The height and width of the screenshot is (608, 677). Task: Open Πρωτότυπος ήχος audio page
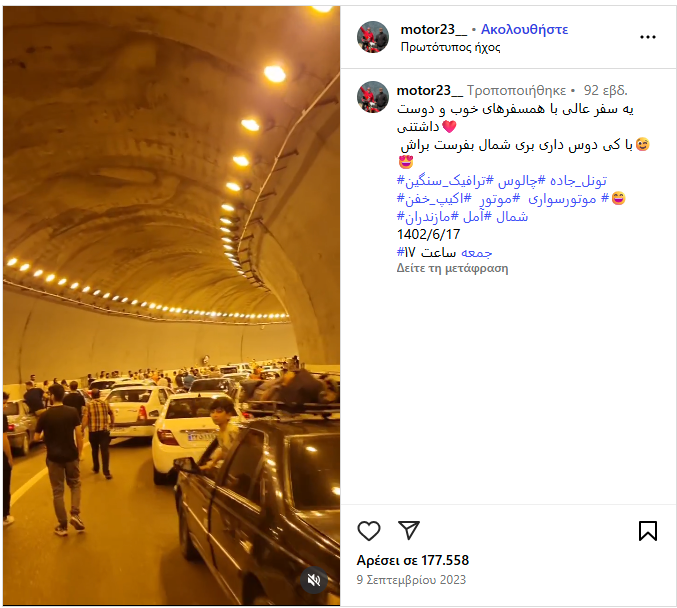(450, 47)
